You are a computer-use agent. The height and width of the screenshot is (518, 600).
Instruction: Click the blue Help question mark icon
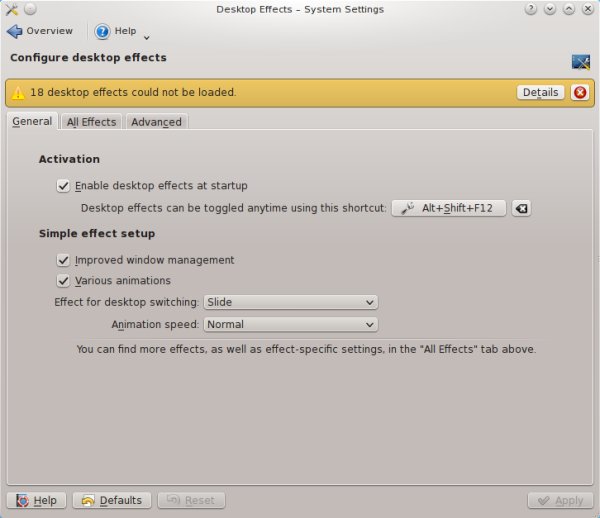coord(102,31)
